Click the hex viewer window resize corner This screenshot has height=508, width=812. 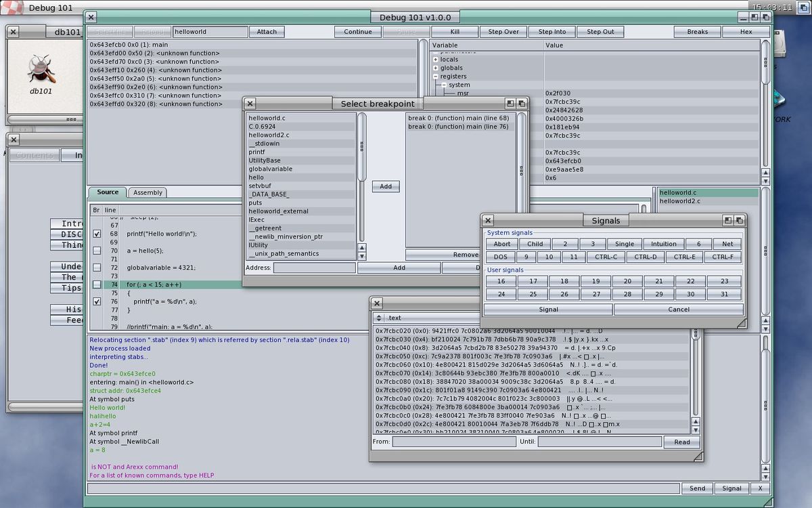698,456
